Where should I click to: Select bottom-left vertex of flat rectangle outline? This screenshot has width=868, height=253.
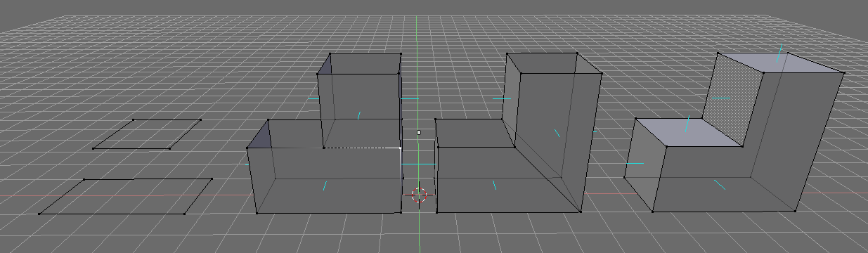pyautogui.click(x=39, y=214)
